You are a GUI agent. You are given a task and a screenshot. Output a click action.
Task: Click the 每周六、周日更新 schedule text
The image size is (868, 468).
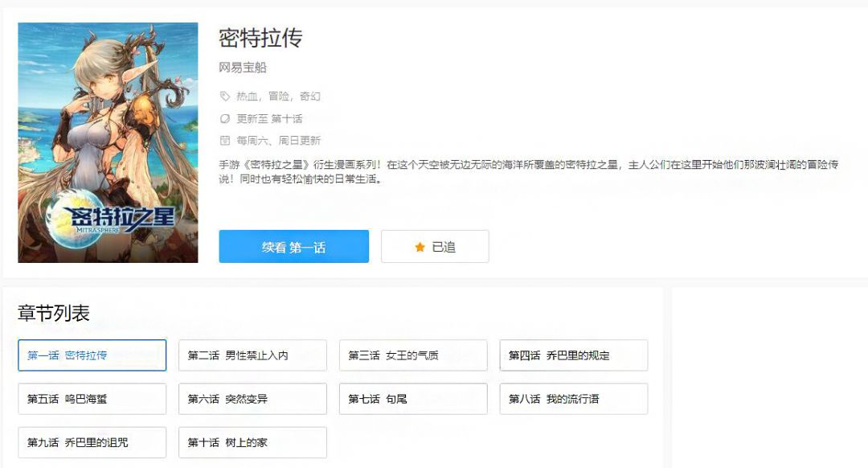click(x=278, y=141)
